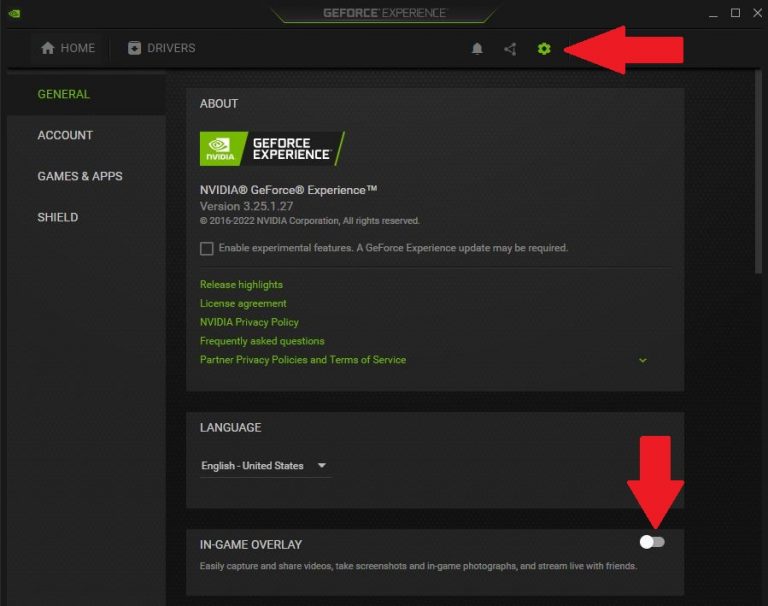Go to the HOME tab

click(68, 48)
